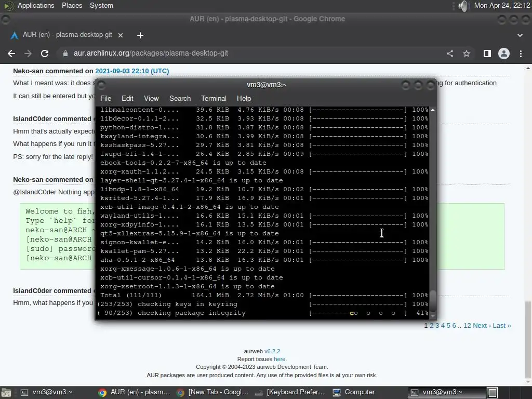Open Chrome three-dot menu

click(x=521, y=54)
